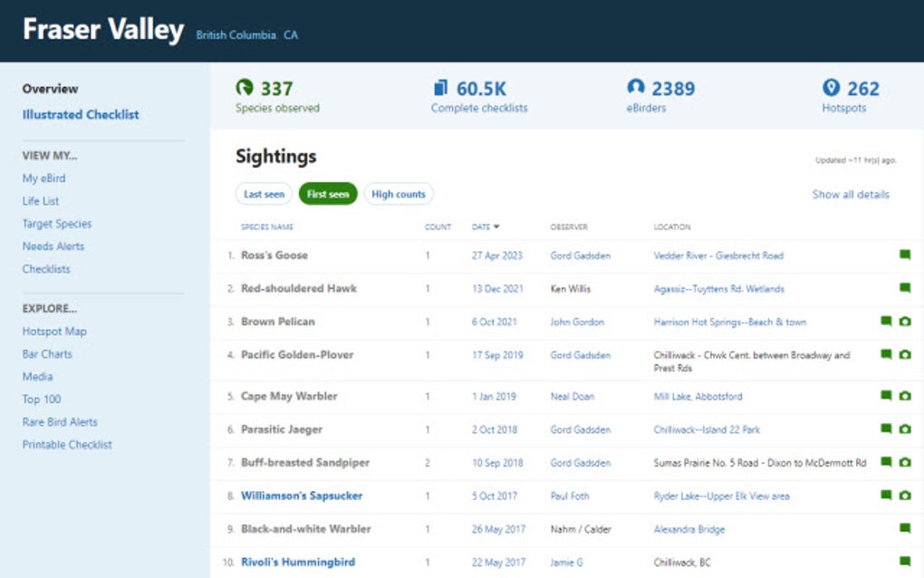Switch to the High counts filter
The width and height of the screenshot is (924, 578).
[x=399, y=194]
